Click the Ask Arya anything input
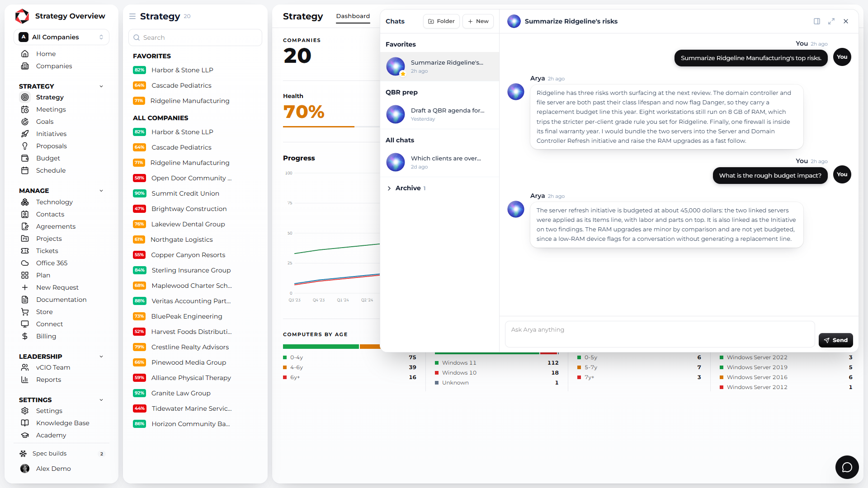 point(660,334)
